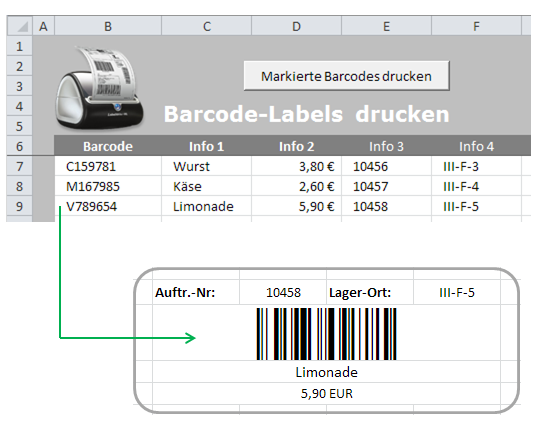The image size is (538, 431).
Task: Select column E header
Action: point(386,26)
